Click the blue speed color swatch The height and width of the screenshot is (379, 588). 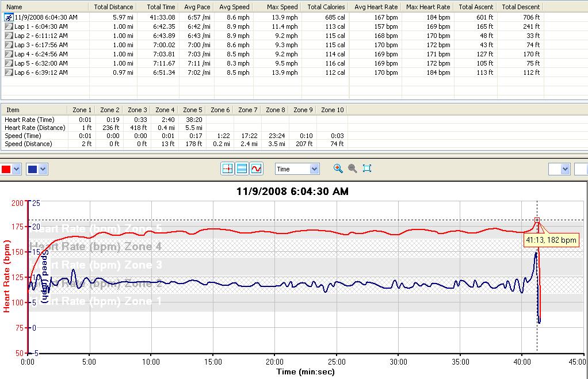[32, 170]
